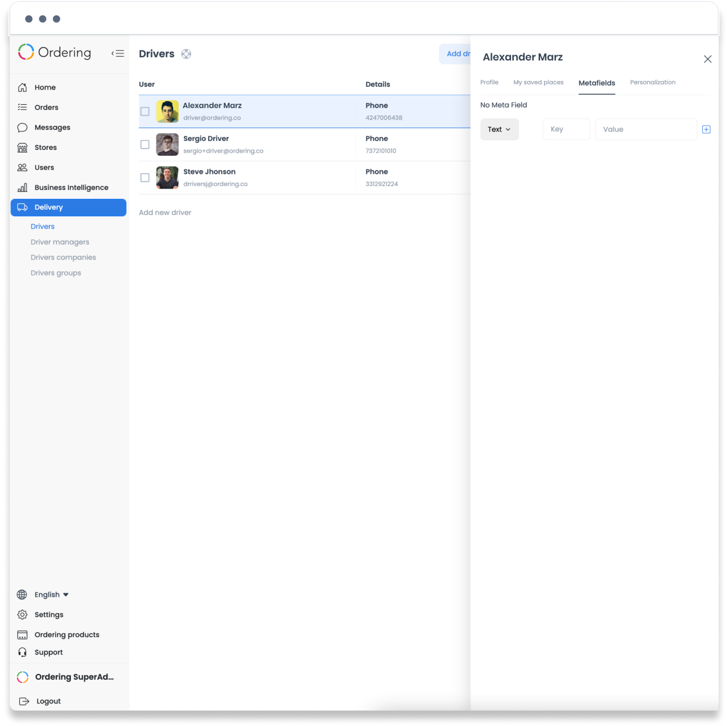Click the Add driver button

454,54
